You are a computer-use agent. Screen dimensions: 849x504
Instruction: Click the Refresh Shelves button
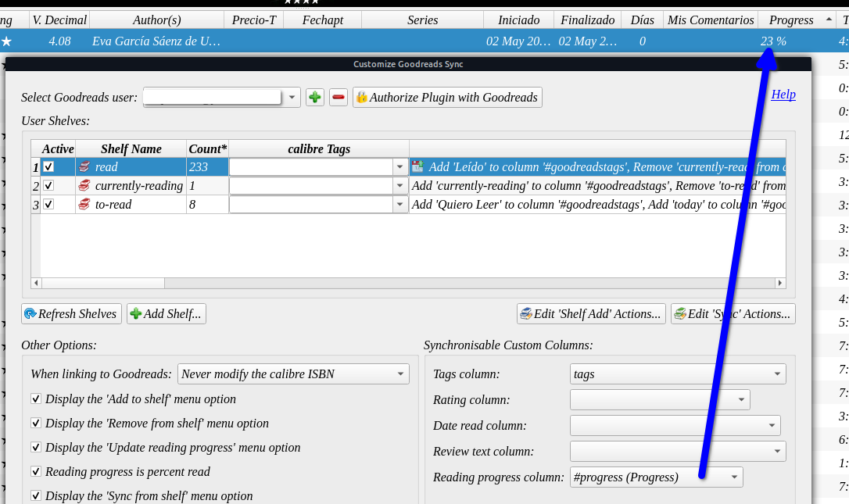pyautogui.click(x=71, y=314)
